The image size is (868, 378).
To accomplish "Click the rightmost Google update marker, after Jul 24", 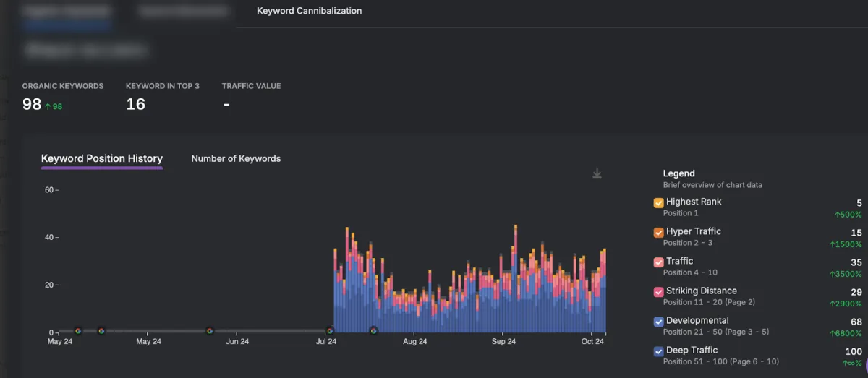I will [373, 331].
